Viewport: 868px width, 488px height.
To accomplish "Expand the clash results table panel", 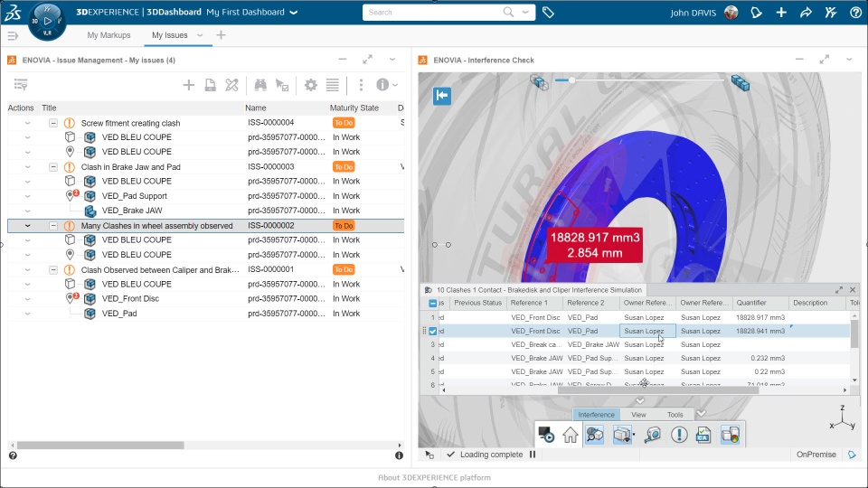I will point(839,290).
